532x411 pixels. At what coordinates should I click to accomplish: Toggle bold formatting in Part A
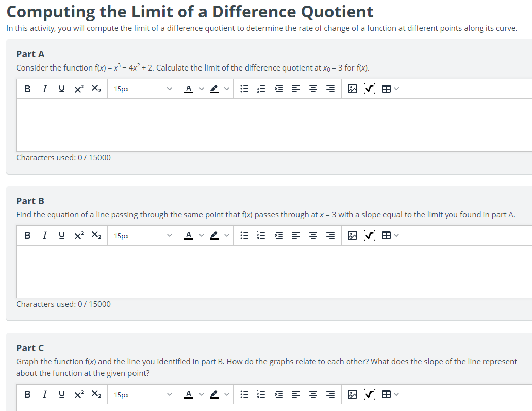point(27,88)
